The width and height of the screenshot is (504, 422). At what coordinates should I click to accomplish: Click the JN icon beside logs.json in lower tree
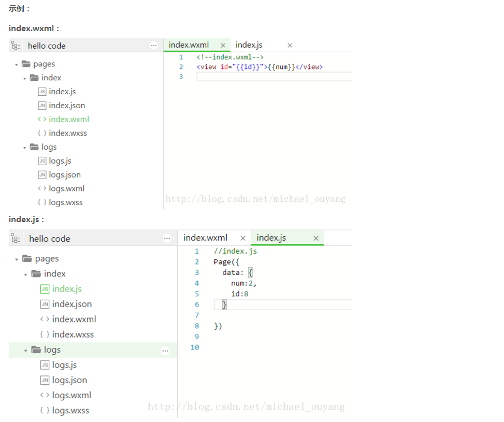pyautogui.click(x=45, y=380)
